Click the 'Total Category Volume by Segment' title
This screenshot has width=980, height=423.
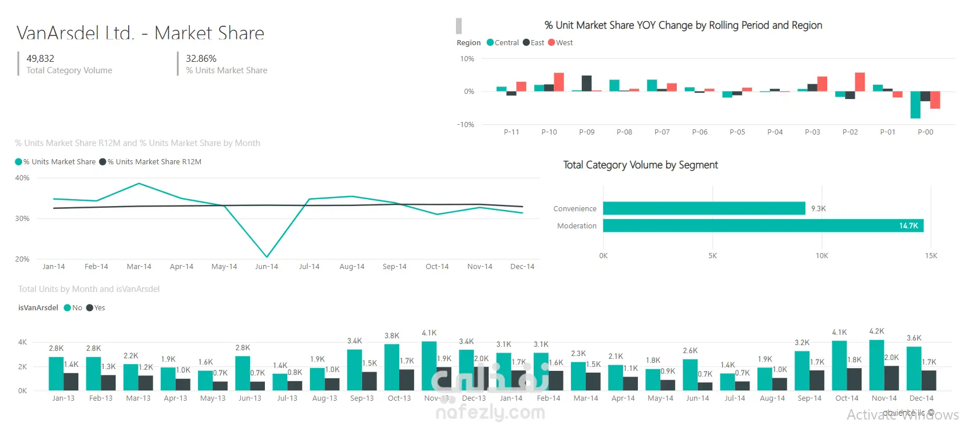point(640,165)
